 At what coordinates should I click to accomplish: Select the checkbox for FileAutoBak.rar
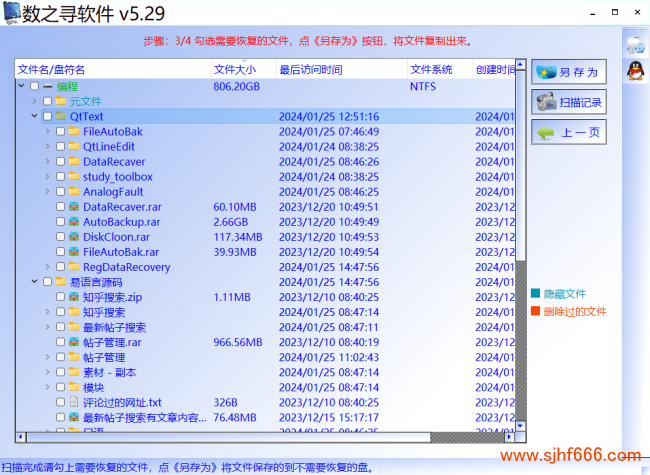61,252
